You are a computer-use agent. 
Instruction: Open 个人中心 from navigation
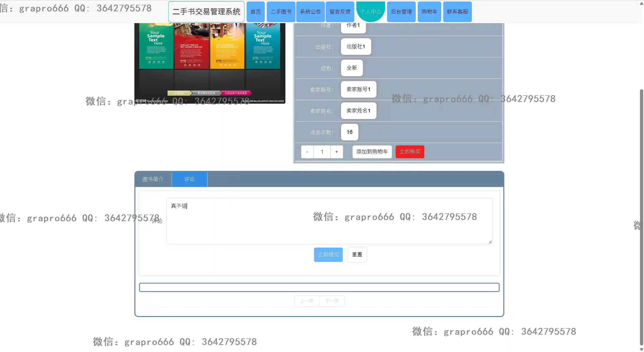click(370, 12)
